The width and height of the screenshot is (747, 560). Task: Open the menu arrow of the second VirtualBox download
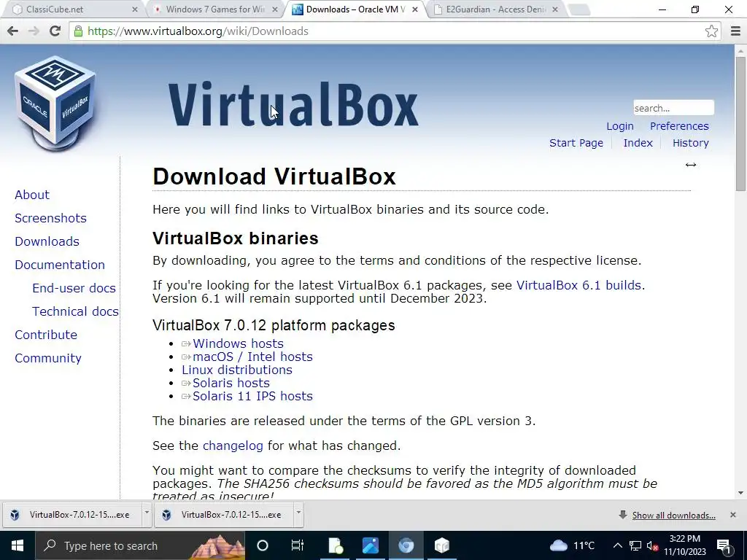(x=298, y=513)
